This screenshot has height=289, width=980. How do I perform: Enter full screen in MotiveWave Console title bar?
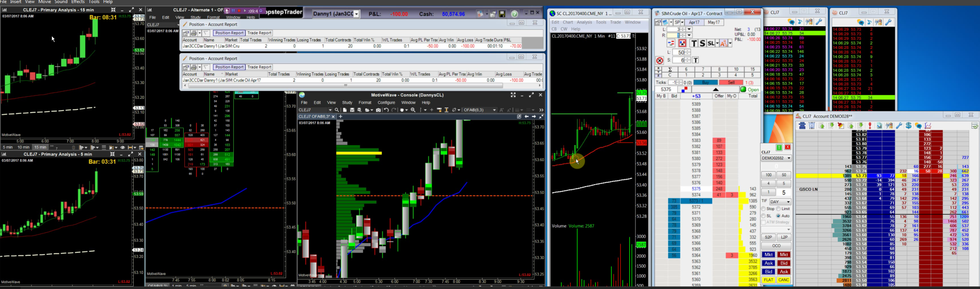513,95
